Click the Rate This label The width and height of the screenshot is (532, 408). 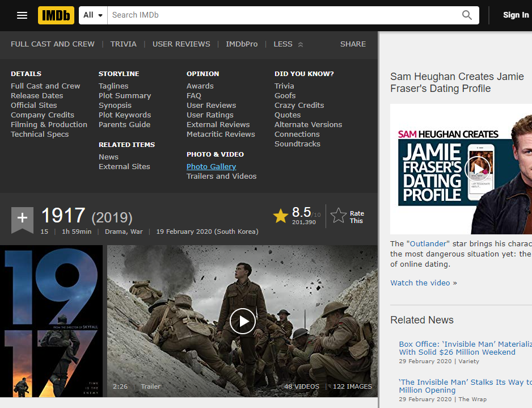coord(357,217)
